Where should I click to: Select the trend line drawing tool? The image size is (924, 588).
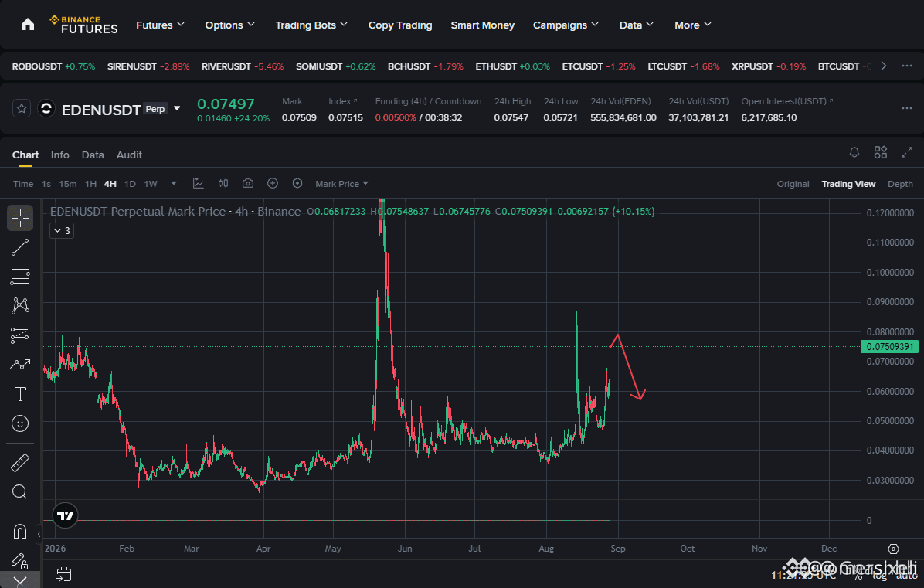20,247
